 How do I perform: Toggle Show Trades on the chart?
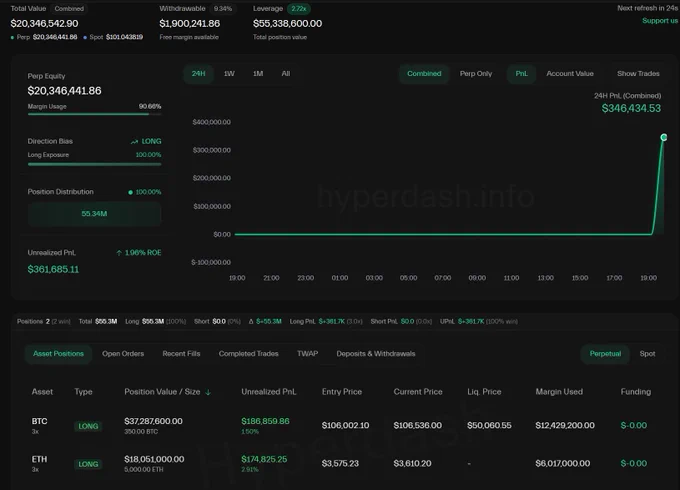638,74
